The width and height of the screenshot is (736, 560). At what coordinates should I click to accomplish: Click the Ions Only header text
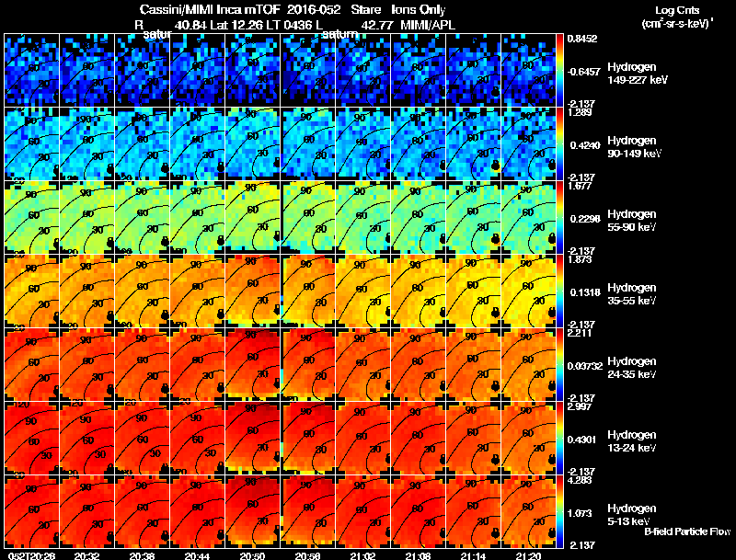418,10
